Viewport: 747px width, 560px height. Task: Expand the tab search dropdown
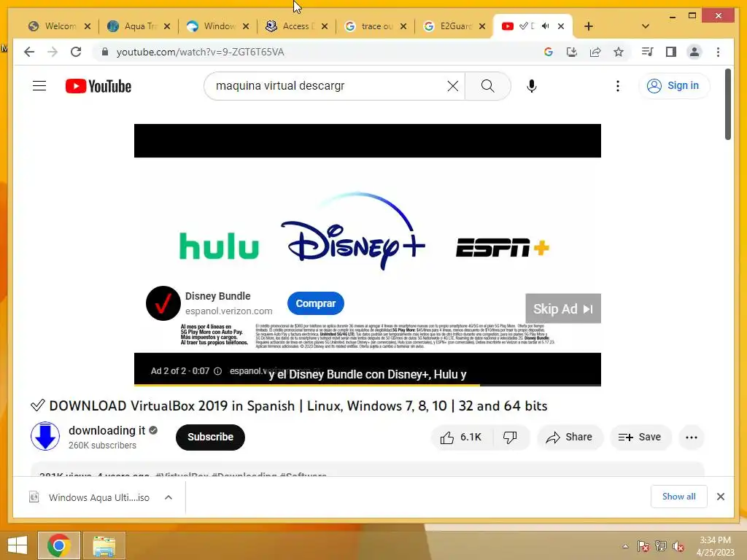646,26
